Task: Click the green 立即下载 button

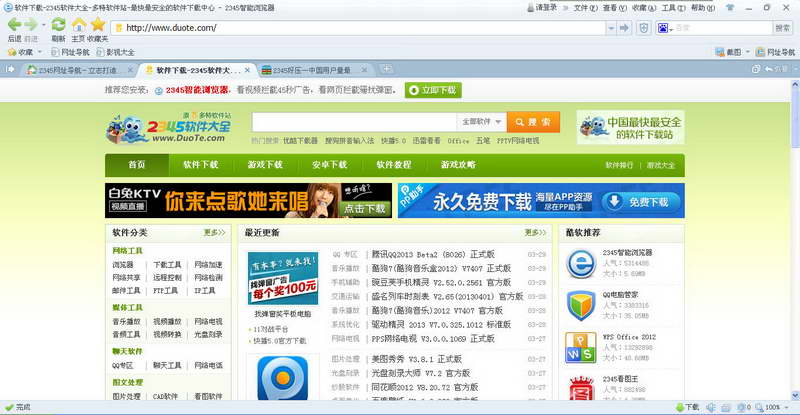Action: [433, 90]
